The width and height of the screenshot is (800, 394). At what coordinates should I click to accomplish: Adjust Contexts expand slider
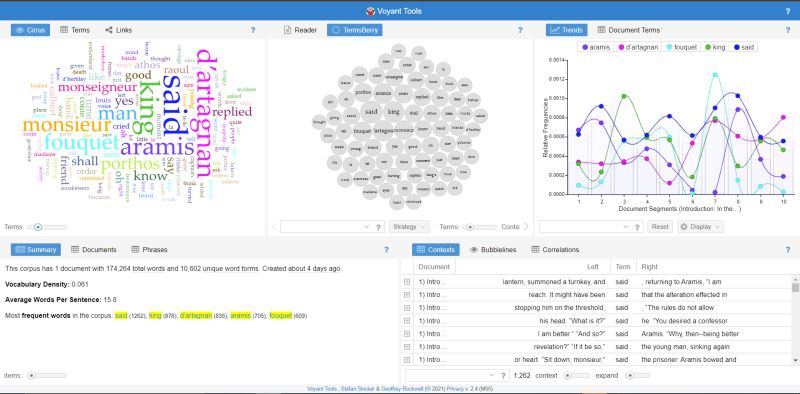pos(638,376)
